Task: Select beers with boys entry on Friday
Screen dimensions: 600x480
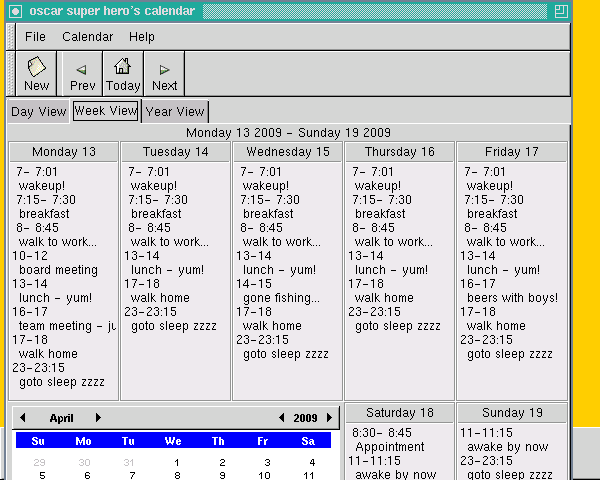Action: (512, 298)
